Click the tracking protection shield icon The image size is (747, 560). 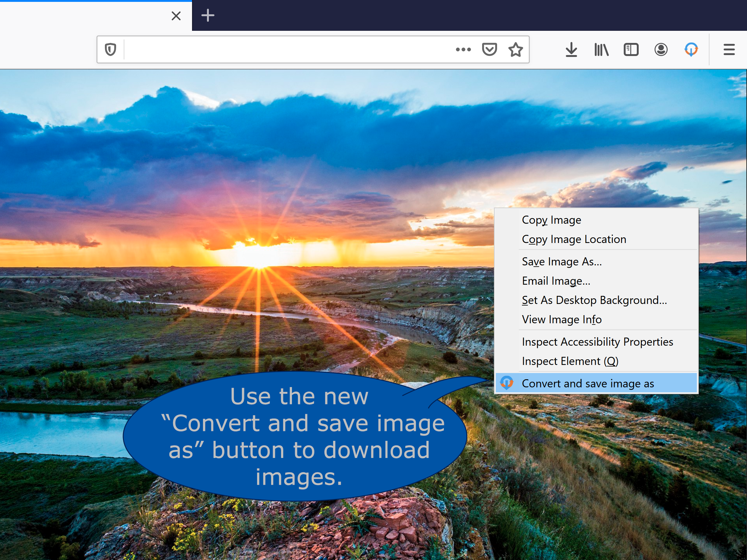click(110, 49)
